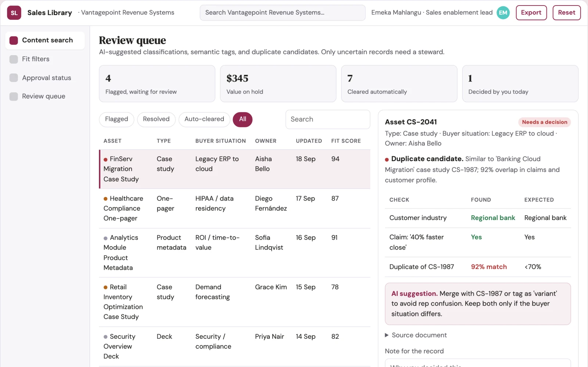This screenshot has width=588, height=367.
Task: Select the Flagged filter tab
Action: tap(116, 119)
